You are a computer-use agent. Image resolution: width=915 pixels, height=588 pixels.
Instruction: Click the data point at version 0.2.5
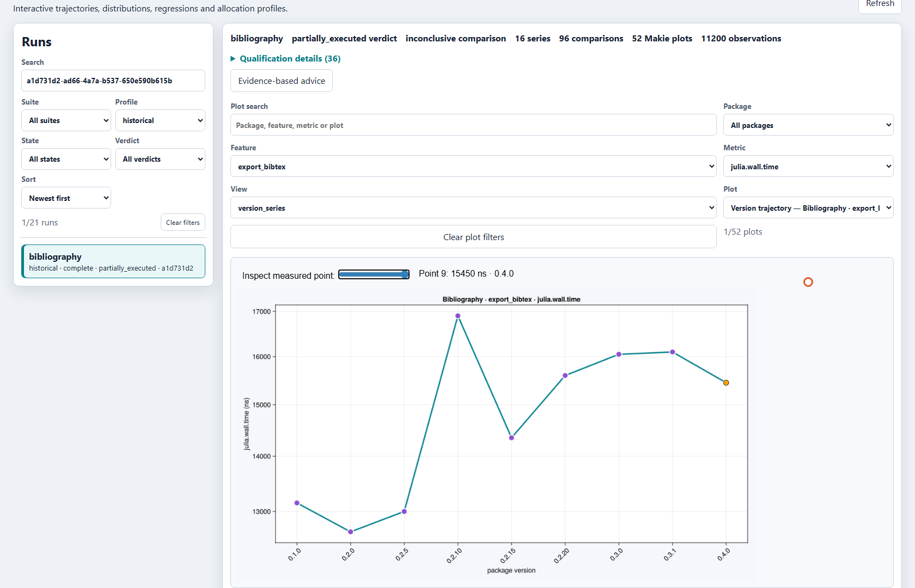(404, 512)
